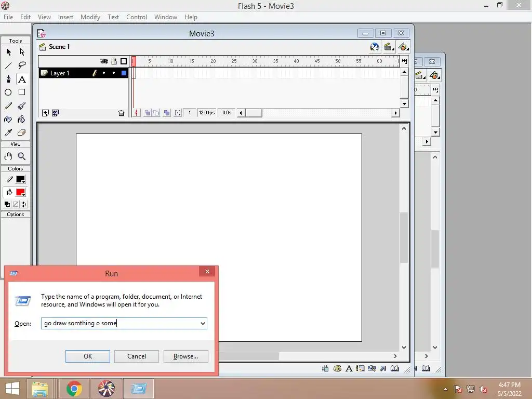Open Actions arrow icon in launcher bar
The height and width of the screenshot is (399, 532).
(x=383, y=368)
